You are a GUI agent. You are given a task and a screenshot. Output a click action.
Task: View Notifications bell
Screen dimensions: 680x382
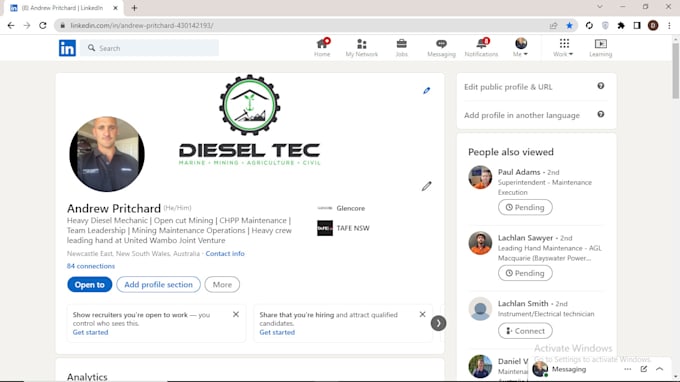(481, 48)
